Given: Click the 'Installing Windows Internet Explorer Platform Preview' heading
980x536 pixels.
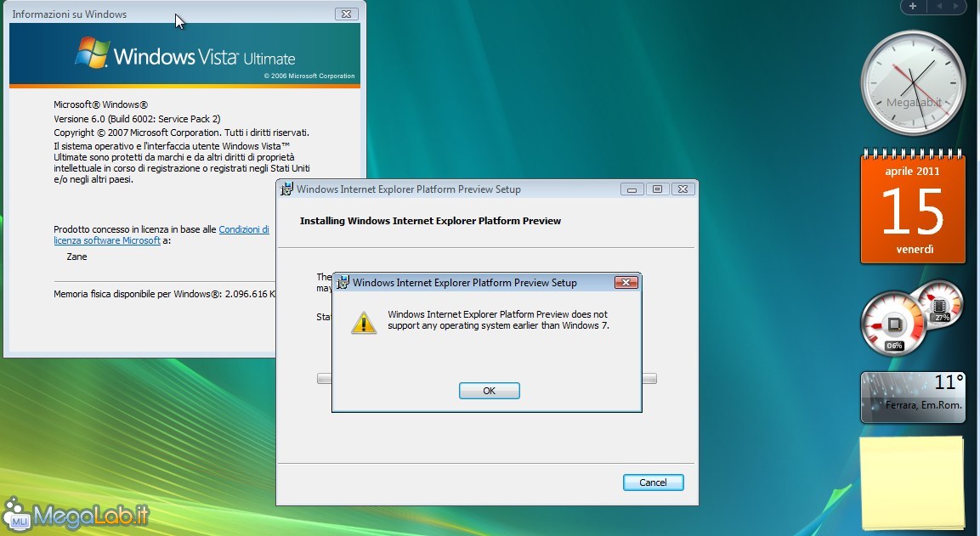Looking at the screenshot, I should tap(430, 221).
